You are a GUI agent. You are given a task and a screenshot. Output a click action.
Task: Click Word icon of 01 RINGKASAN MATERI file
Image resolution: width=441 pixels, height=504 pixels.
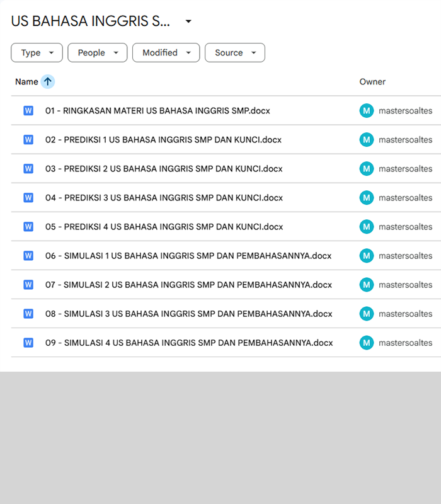28,111
